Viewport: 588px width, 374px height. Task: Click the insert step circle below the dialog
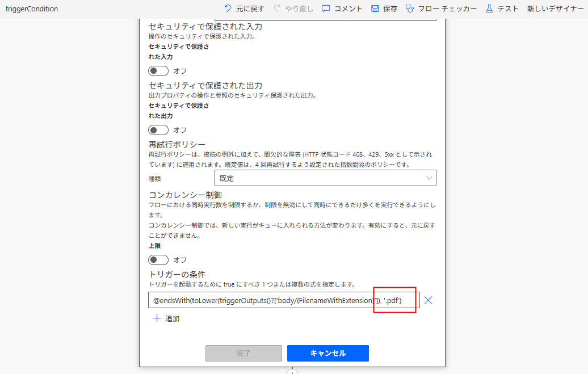[292, 372]
